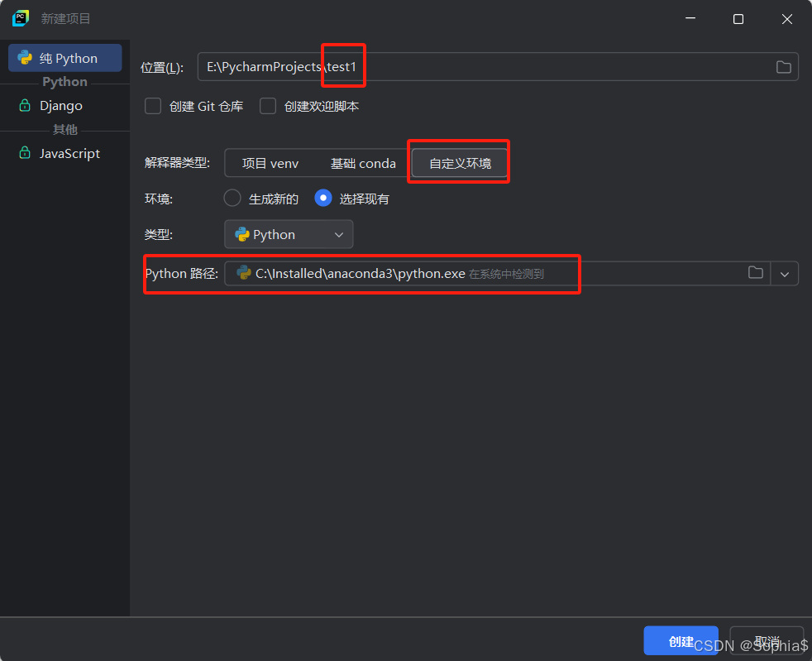Maximize the 新建项目 window
The image size is (812, 661).
tap(738, 19)
